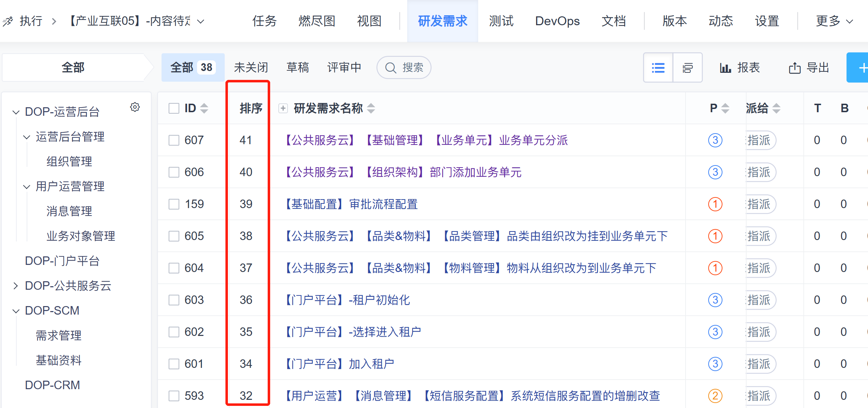
Task: Open module settings gear icon
Action: tap(135, 107)
